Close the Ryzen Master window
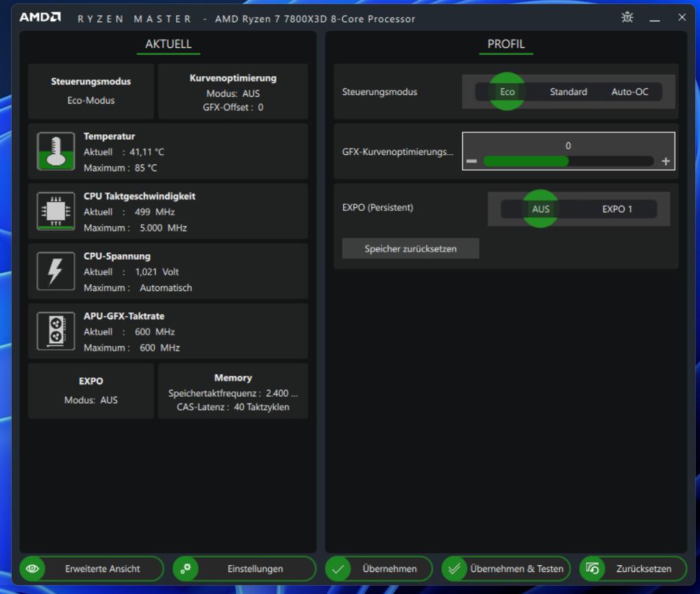This screenshot has width=700, height=594. (x=682, y=17)
